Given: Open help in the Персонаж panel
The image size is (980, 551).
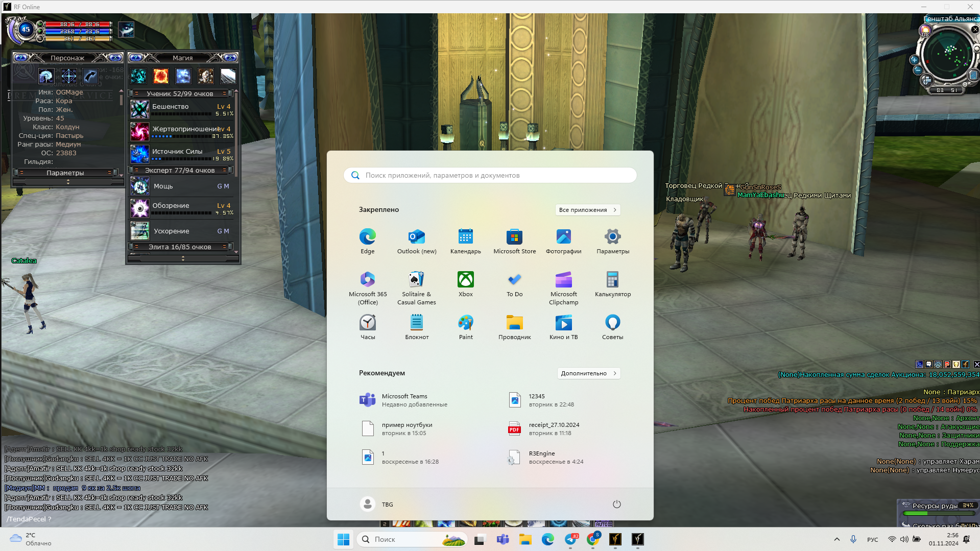Looking at the screenshot, I should click(21, 58).
